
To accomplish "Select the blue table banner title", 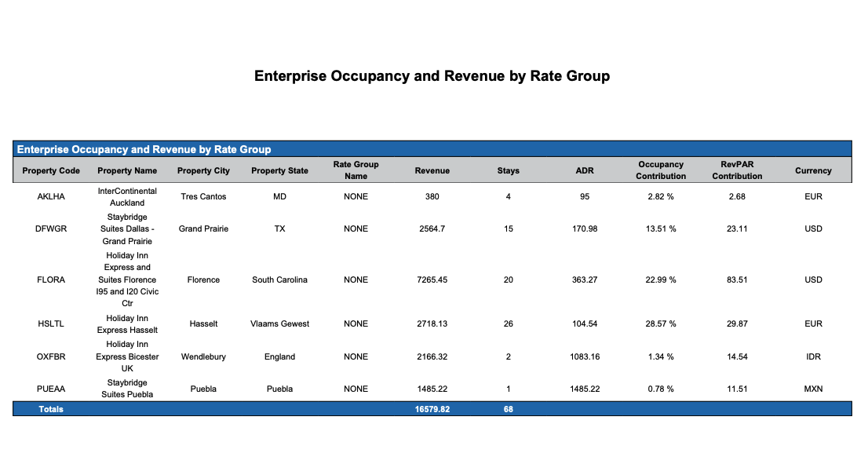I will coord(144,149).
